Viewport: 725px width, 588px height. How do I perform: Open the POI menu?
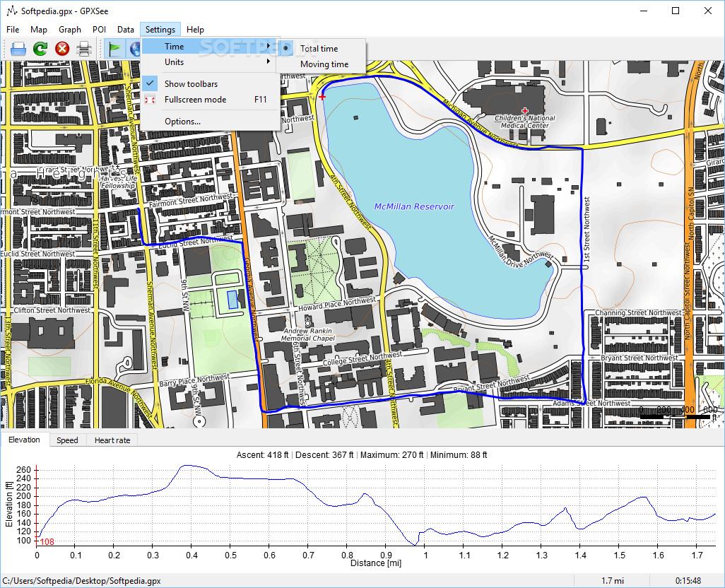point(100,30)
